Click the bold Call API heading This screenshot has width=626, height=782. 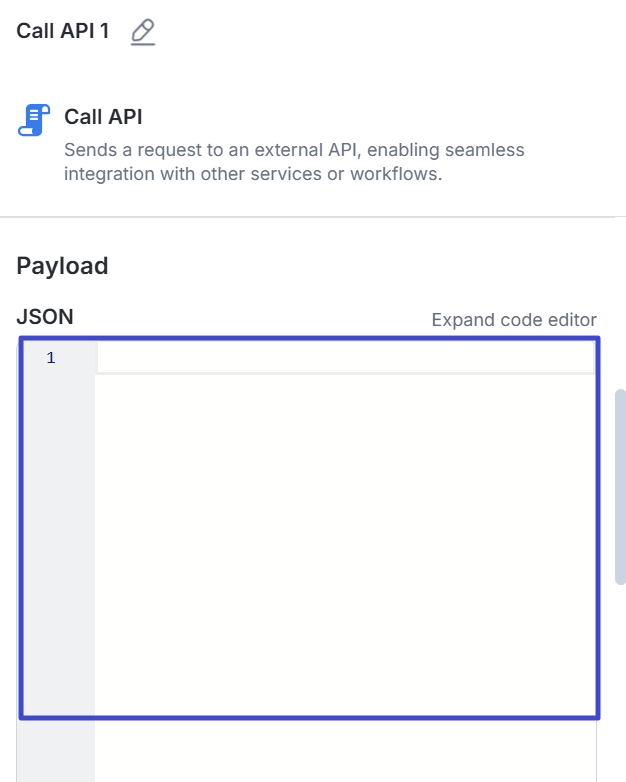coord(103,117)
